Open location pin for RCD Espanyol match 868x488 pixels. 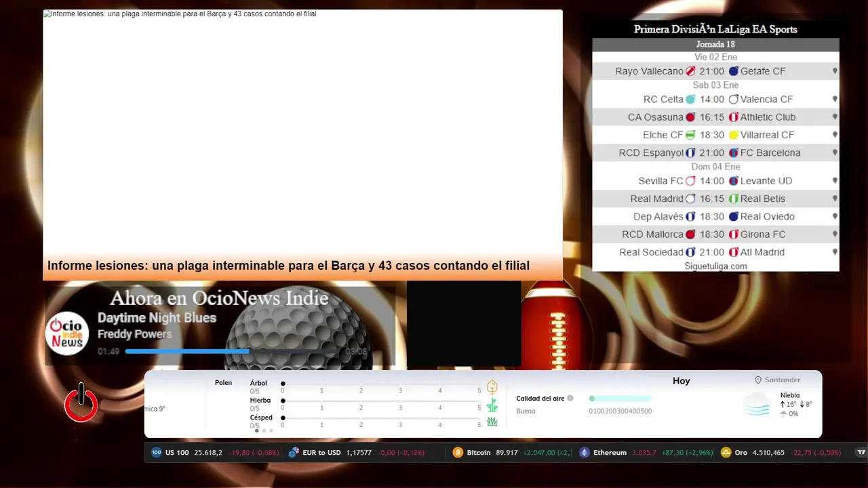click(835, 153)
